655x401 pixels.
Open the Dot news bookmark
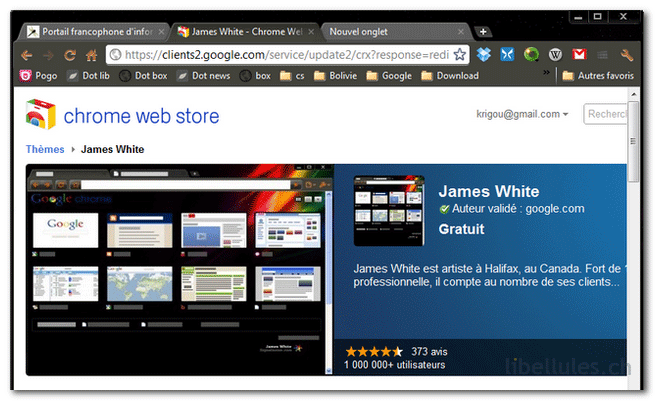click(203, 76)
